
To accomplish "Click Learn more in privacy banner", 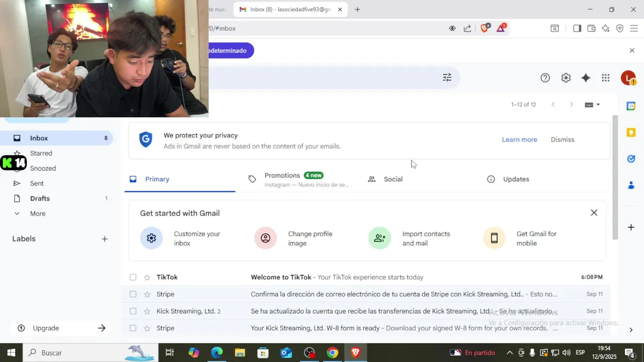I will point(519,140).
